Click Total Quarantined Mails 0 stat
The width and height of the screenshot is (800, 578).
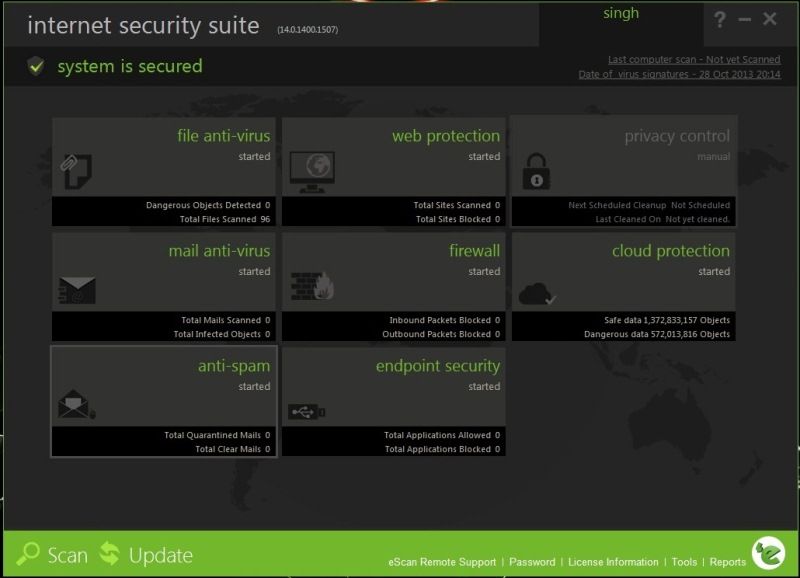tap(217, 435)
